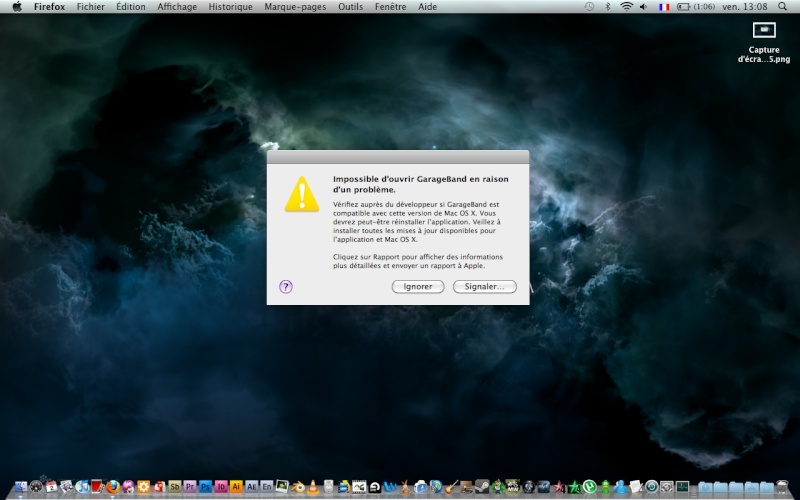Open µTorrent from the Dock
Image resolution: width=800 pixels, height=500 pixels.
[589, 487]
